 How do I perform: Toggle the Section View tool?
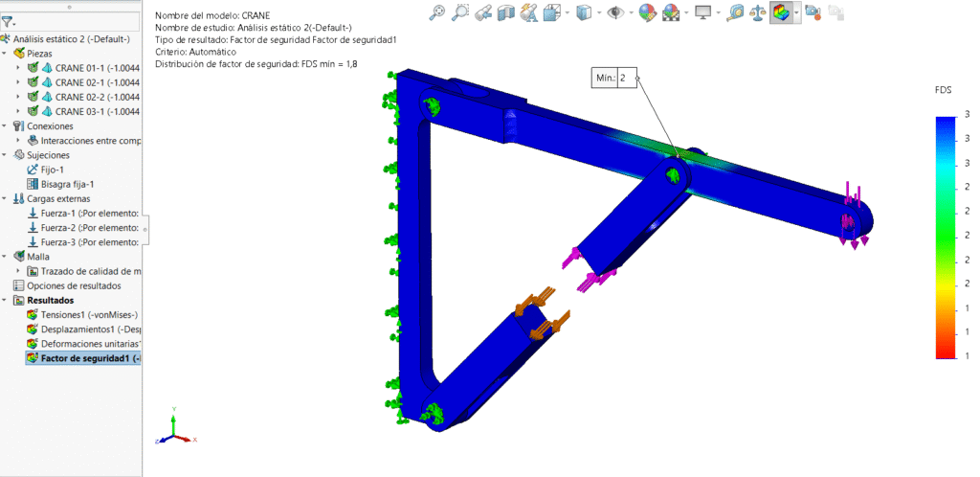pos(507,12)
